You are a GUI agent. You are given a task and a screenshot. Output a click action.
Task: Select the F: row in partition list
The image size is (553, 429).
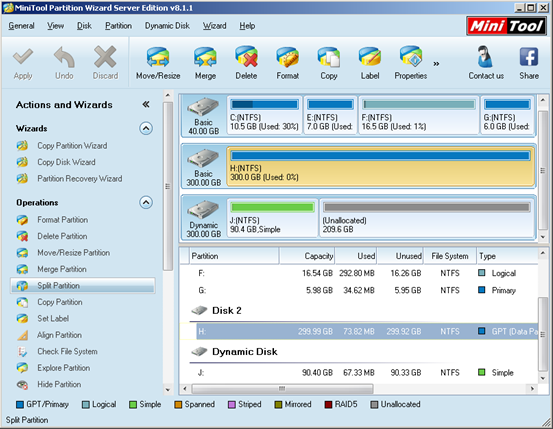359,273
